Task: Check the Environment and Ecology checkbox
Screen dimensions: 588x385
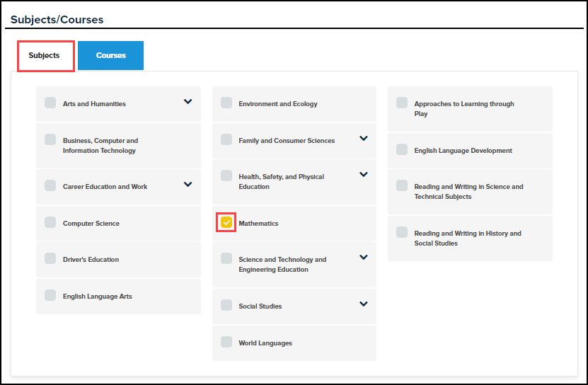Action: click(226, 103)
